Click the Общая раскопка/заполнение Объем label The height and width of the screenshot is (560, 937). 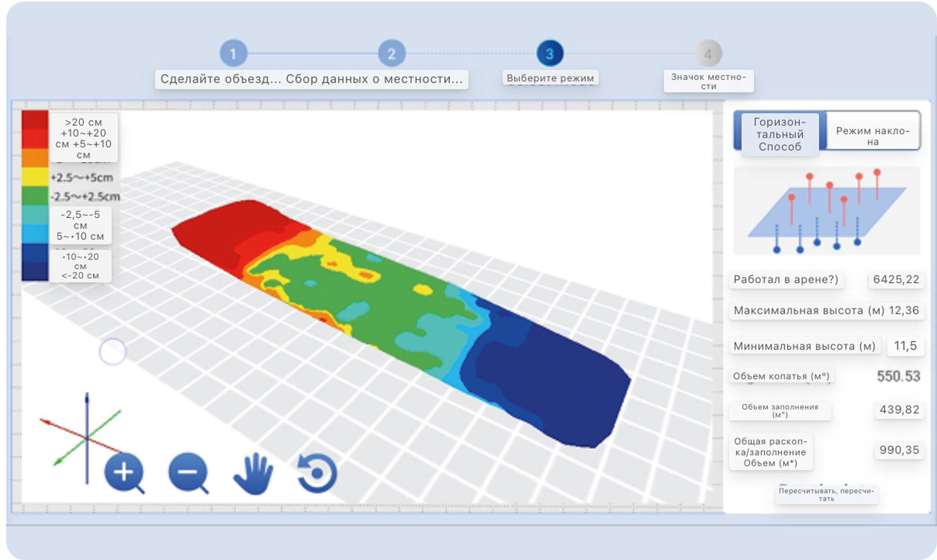[771, 452]
